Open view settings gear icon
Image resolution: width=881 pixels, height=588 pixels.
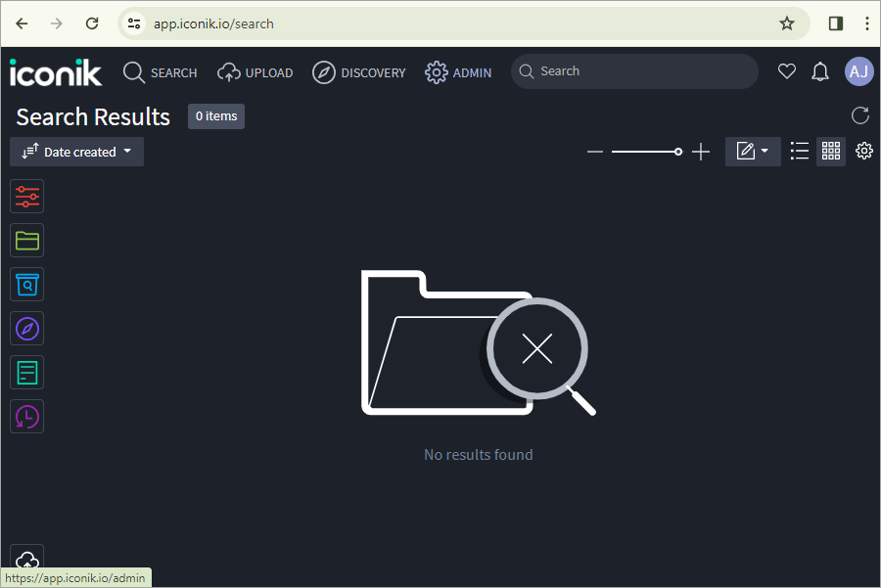864,151
